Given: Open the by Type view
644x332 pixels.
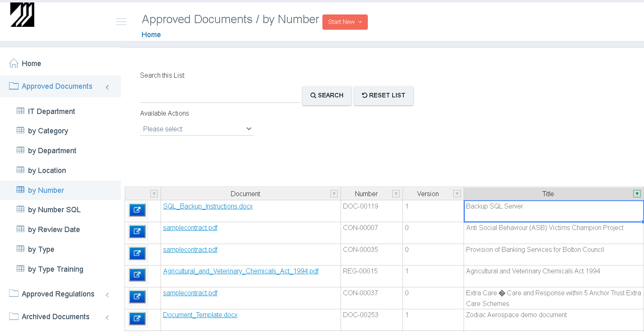Looking at the screenshot, I should [x=41, y=249].
